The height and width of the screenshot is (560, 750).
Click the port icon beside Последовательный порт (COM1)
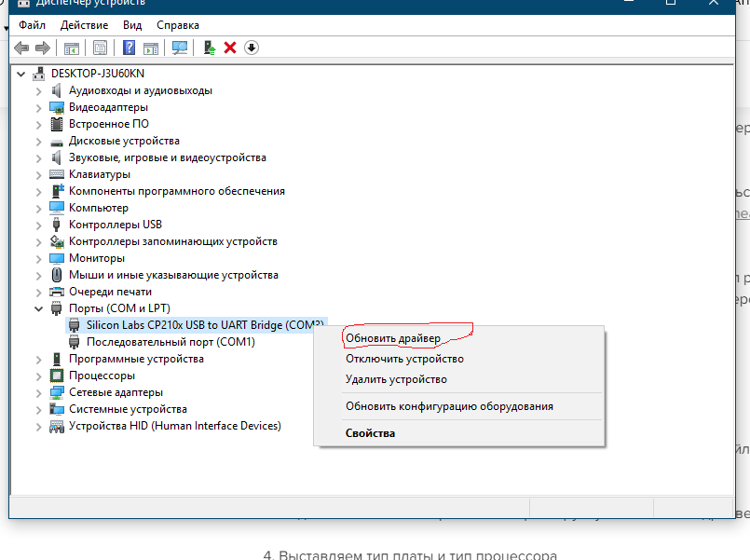pos(75,342)
